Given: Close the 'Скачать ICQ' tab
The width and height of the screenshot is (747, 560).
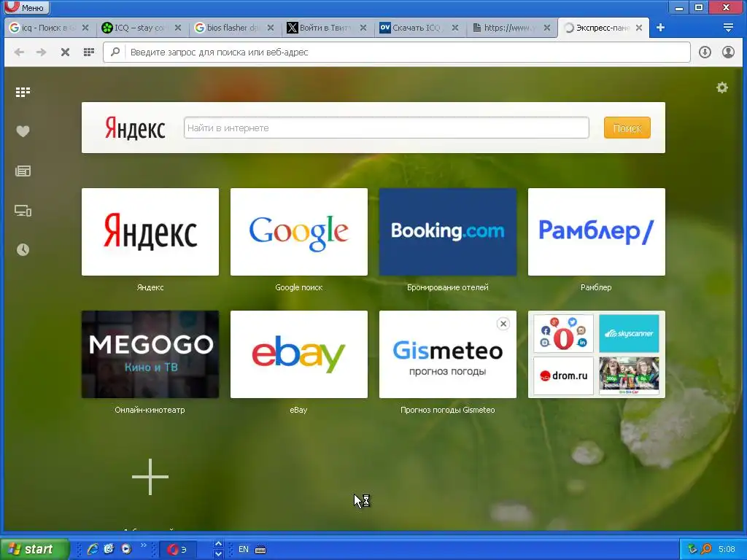Looking at the screenshot, I should 455,28.
